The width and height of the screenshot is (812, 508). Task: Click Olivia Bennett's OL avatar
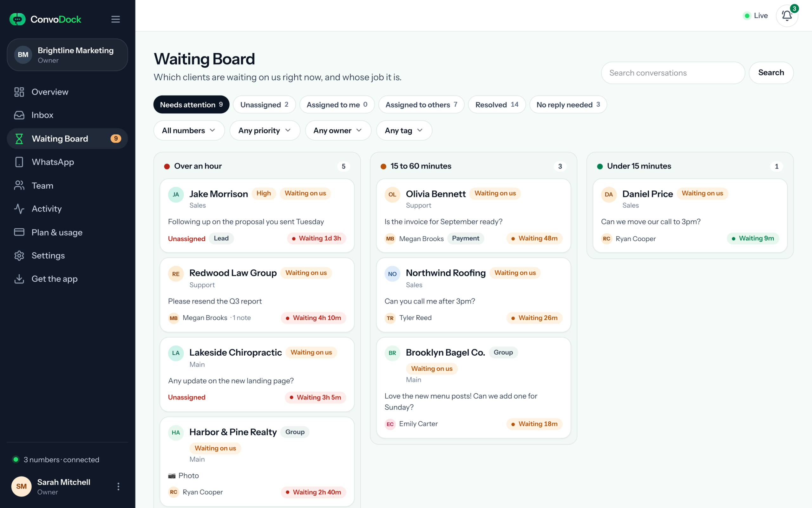click(392, 195)
